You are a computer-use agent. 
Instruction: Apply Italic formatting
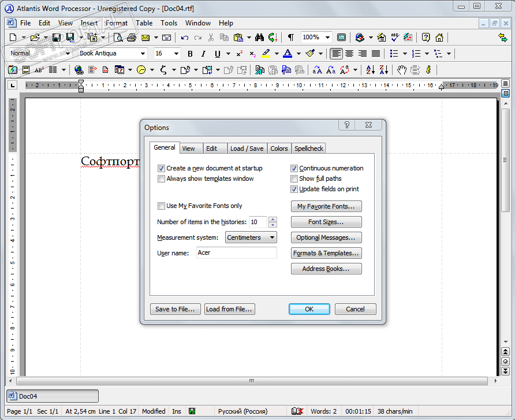pos(203,54)
